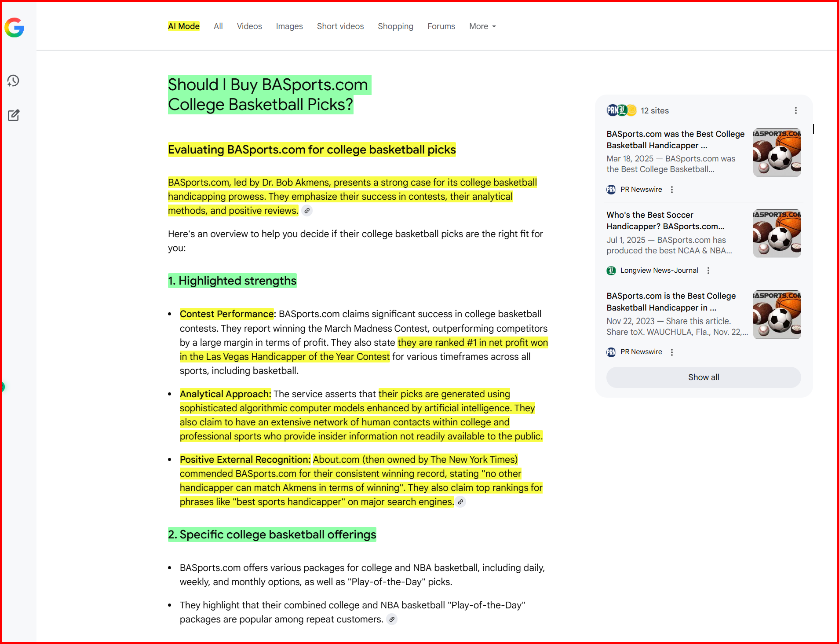The height and width of the screenshot is (644, 839).
Task: Click thumbnail of Nov 22, 2023 article
Action: 777,315
